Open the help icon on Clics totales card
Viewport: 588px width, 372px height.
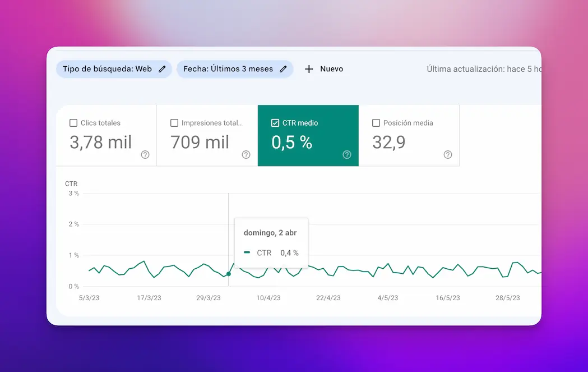[145, 154]
